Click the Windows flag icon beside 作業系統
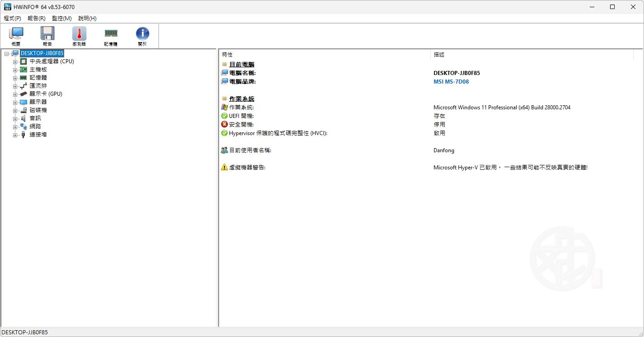The height and width of the screenshot is (337, 644). 224,108
